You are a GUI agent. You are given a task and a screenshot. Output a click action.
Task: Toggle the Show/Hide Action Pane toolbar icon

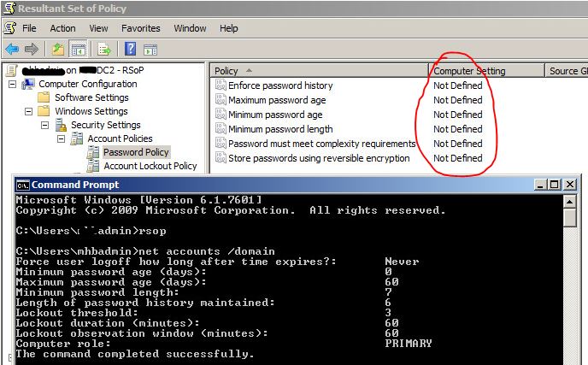tap(150, 49)
